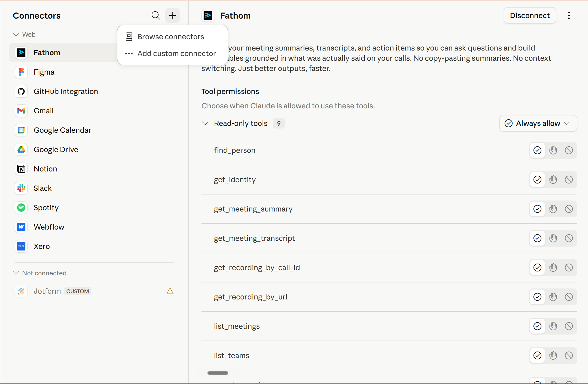Viewport: 588px width, 384px height.
Task: Block the get_meeting_summary tool
Action: click(569, 209)
